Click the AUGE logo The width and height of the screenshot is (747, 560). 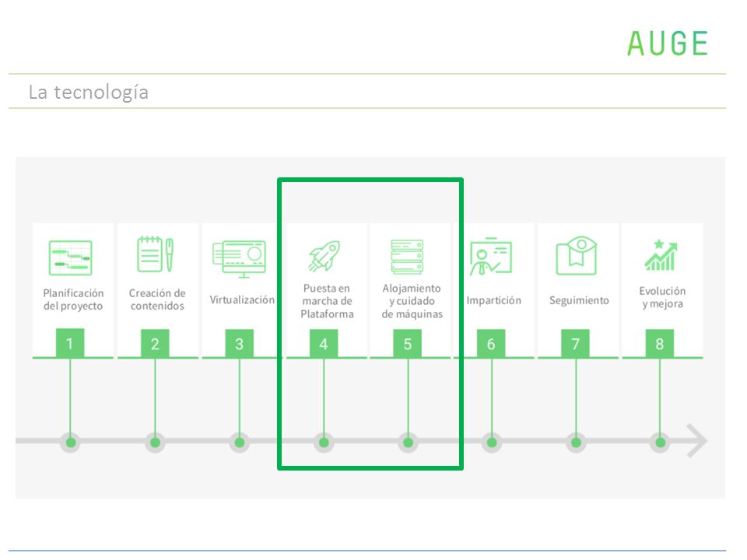click(x=668, y=44)
